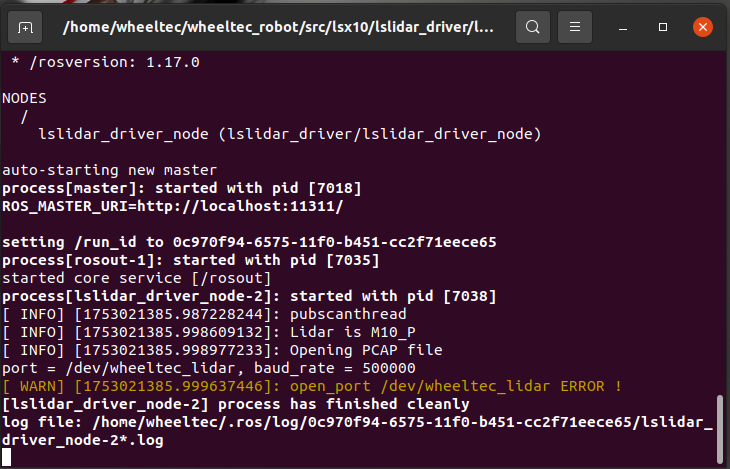Click the '/rosversion: 1.17.0' line

coord(105,62)
